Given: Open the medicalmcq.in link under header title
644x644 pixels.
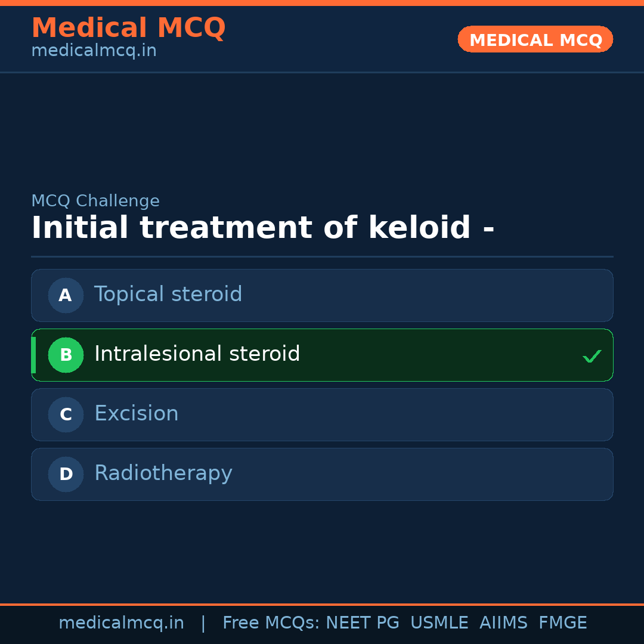Looking at the screenshot, I should click(94, 51).
